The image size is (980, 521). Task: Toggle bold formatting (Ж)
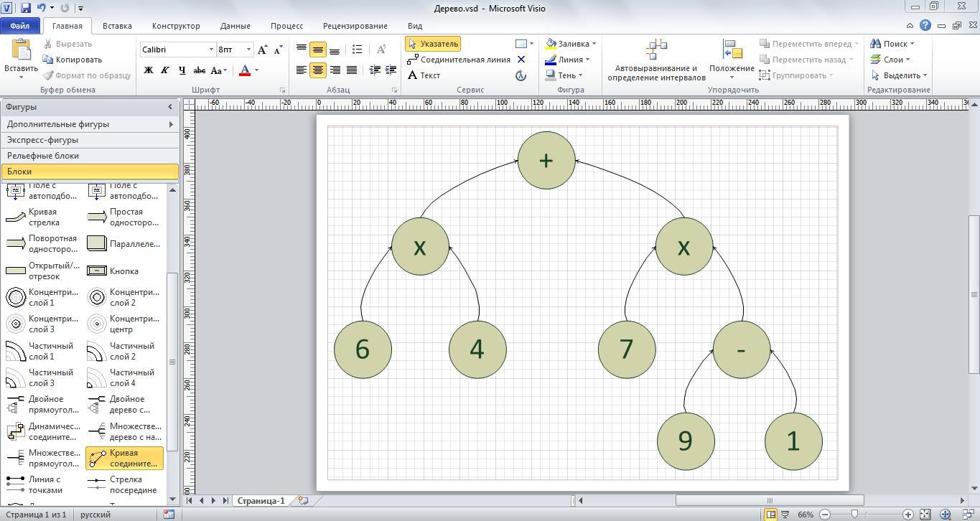pyautogui.click(x=149, y=70)
